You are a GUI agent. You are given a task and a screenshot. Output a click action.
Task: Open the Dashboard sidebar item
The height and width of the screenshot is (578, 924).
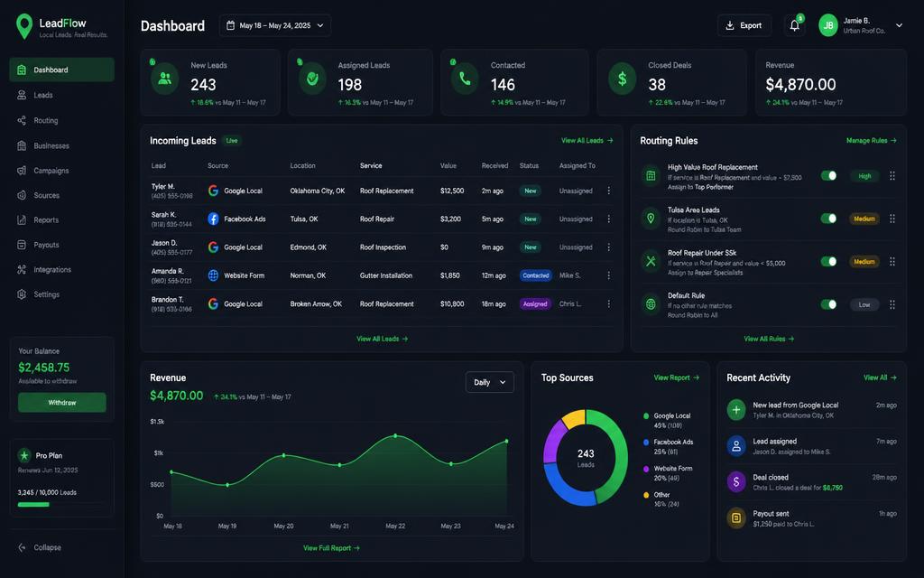(62, 70)
